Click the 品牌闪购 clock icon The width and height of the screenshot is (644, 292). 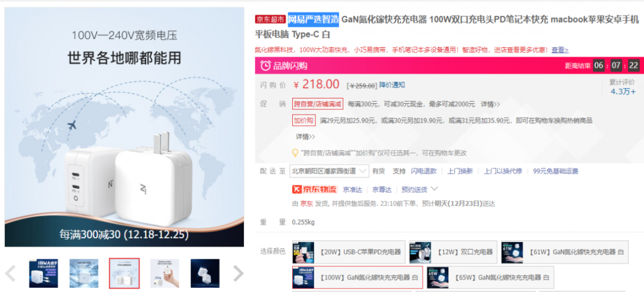point(266,66)
